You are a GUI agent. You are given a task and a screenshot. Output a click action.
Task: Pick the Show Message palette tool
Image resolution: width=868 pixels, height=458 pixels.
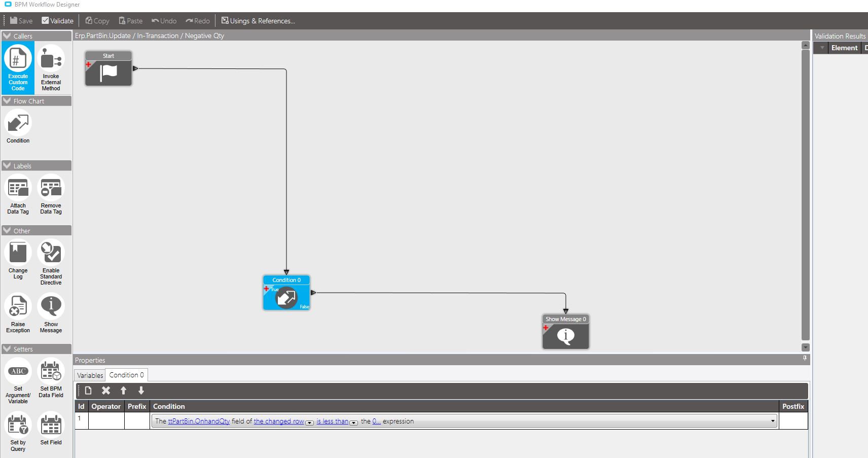51,314
